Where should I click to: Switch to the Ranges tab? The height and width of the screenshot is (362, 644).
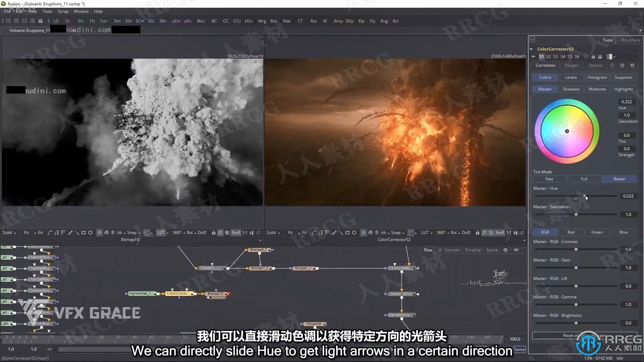pyautogui.click(x=571, y=65)
